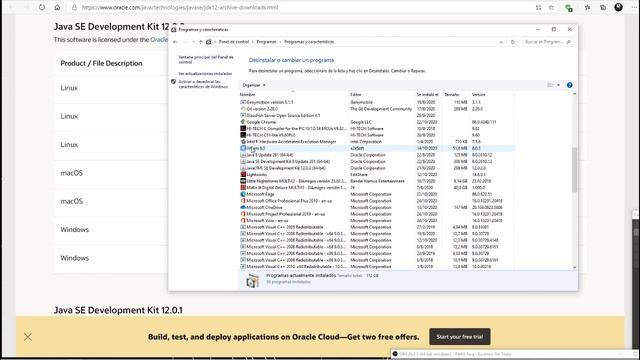The width and height of the screenshot is (640, 360).
Task: Select Intel Hardware Accelerated Execution Manager
Action: [x=377, y=141]
